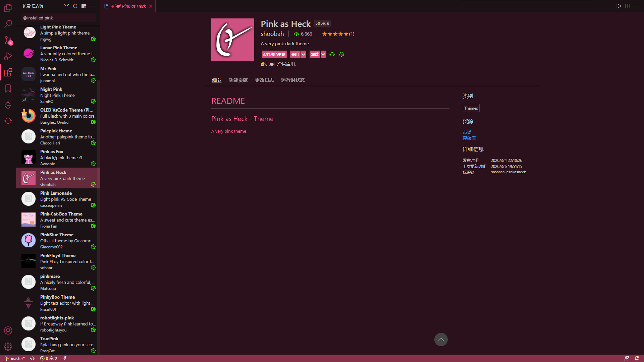Open the extensions view more actions menu

(93, 6)
